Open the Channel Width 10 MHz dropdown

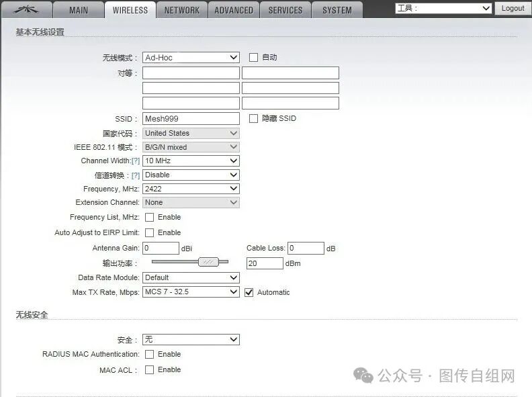191,161
